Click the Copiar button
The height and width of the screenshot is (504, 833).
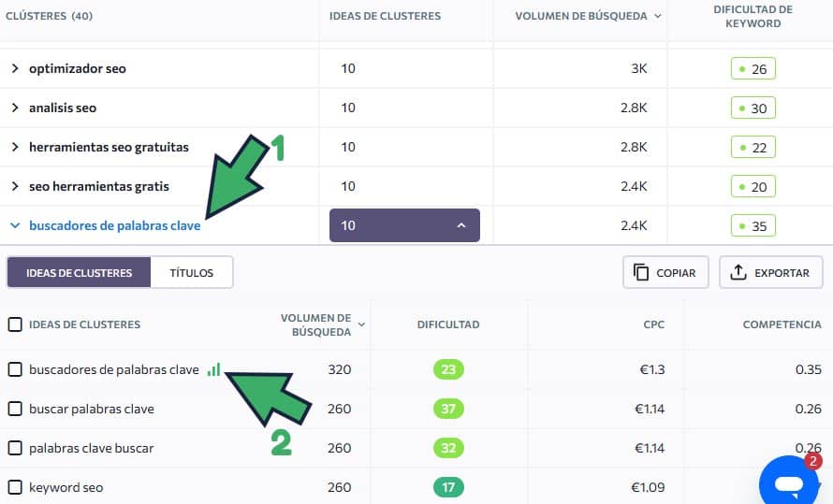[x=665, y=272]
